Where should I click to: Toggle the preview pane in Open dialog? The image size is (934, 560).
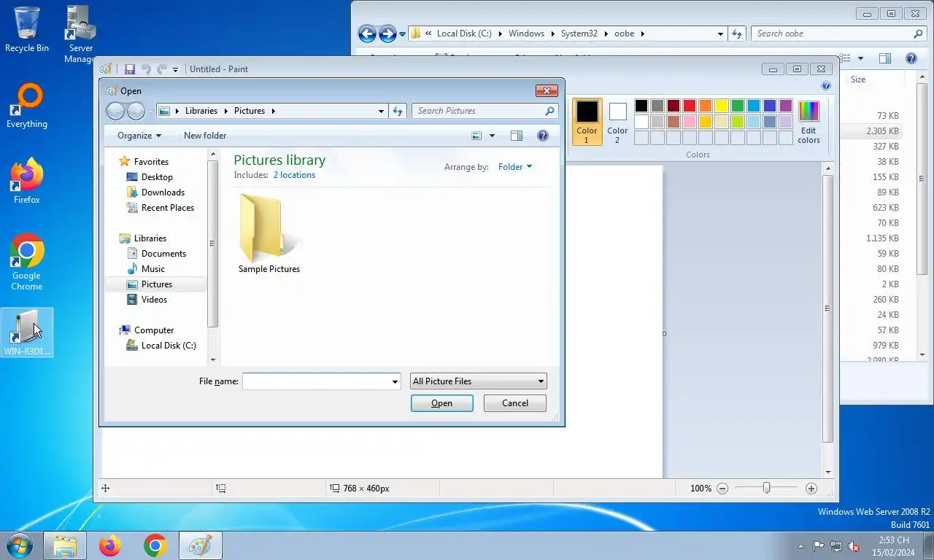click(517, 136)
